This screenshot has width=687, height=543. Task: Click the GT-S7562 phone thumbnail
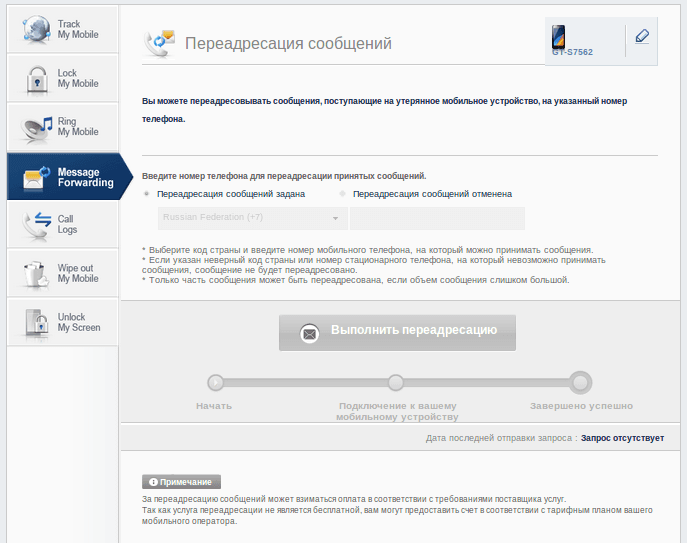pos(558,36)
